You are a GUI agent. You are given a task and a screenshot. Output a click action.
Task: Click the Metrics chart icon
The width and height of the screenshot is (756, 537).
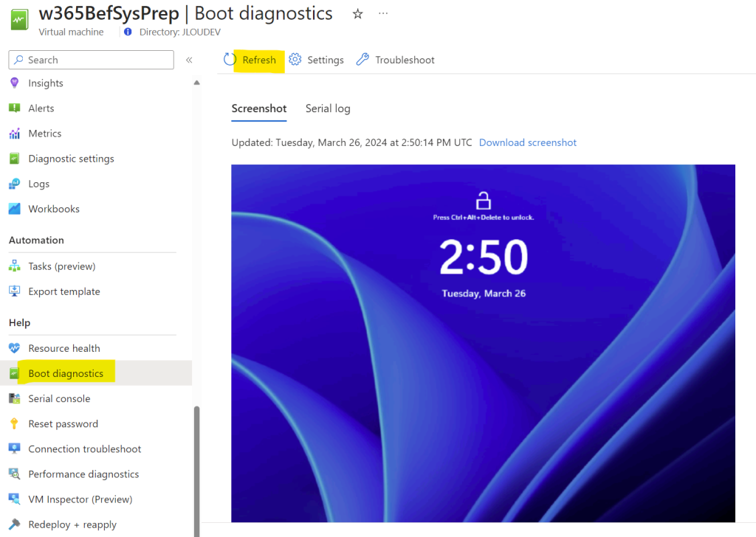point(15,134)
